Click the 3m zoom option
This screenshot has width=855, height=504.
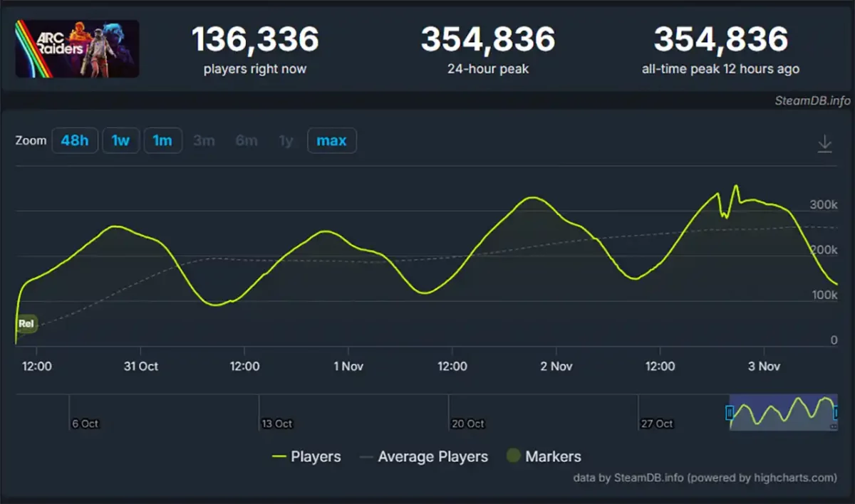tap(204, 140)
